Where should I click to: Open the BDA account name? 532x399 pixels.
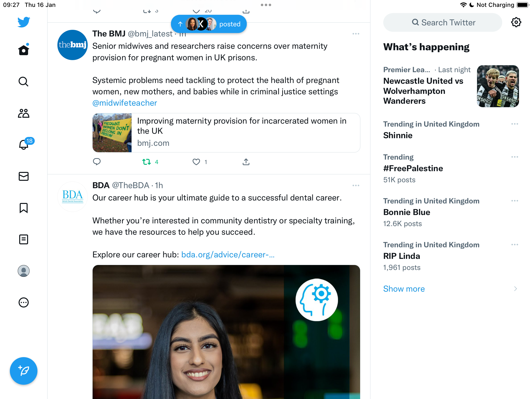coord(101,185)
